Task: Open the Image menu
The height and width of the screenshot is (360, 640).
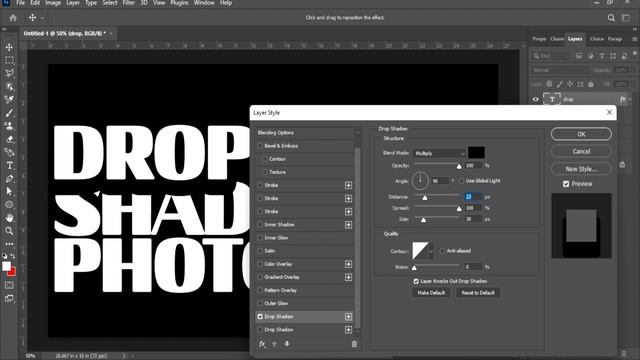Action: (53, 3)
